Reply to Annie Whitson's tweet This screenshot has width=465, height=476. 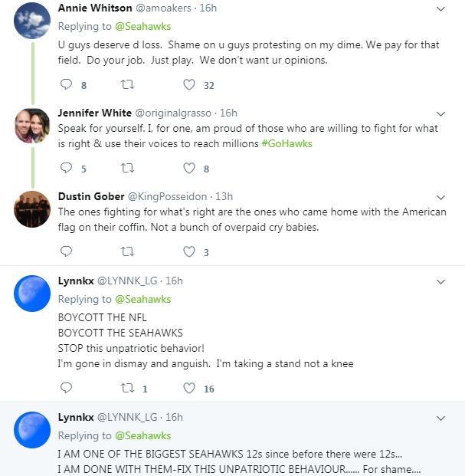tap(66, 84)
